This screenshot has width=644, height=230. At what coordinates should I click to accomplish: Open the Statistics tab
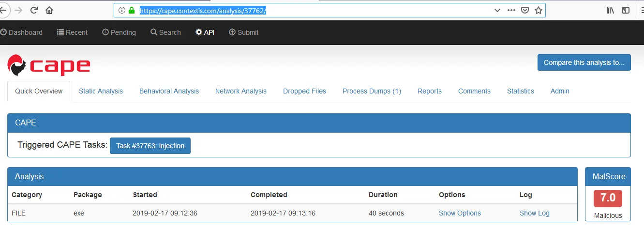pyautogui.click(x=521, y=91)
